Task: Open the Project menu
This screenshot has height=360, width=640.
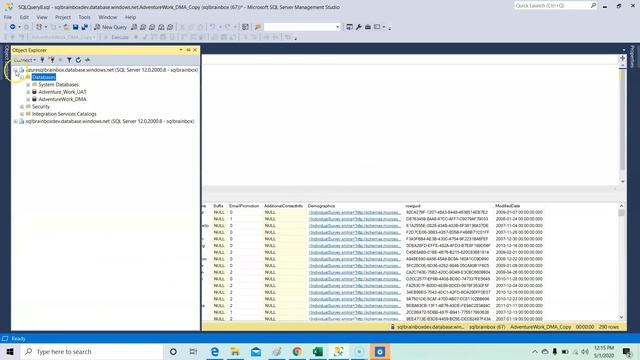Action: point(63,17)
